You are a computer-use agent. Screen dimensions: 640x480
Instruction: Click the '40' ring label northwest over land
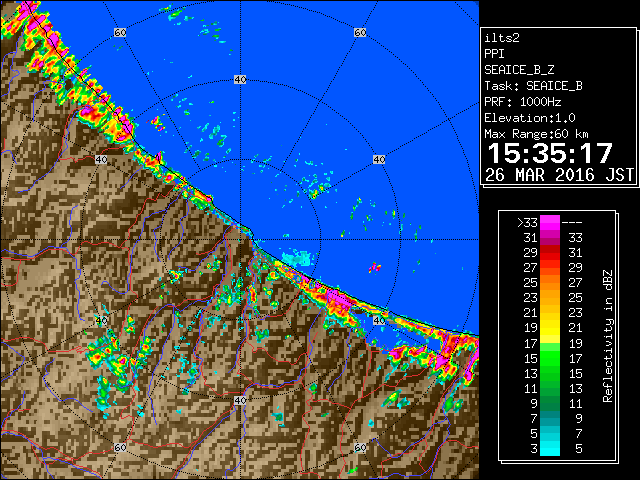pos(101,159)
